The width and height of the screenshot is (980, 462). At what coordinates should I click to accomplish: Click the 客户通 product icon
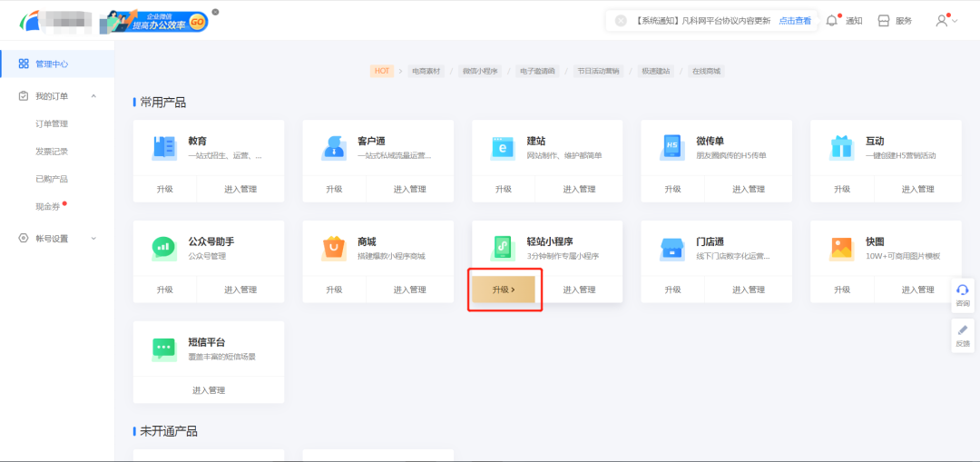tap(334, 148)
